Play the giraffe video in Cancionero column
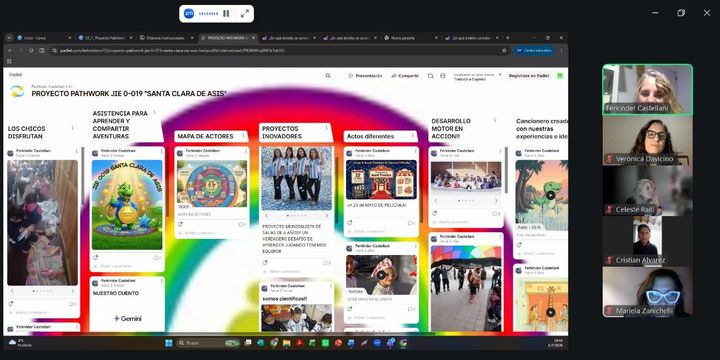 551,312
